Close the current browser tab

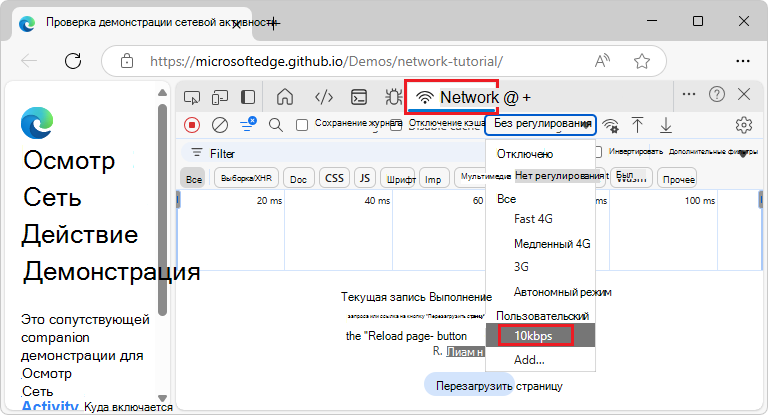point(236,24)
